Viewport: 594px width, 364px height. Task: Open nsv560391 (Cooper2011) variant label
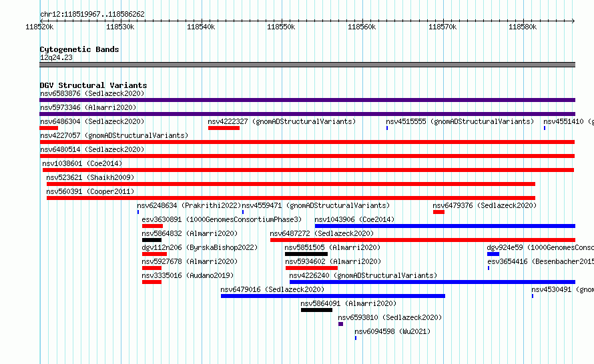(x=90, y=191)
